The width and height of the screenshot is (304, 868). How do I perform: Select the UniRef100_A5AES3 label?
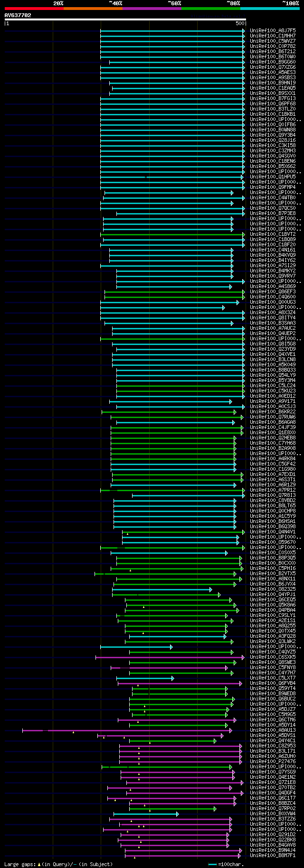pos(273,72)
